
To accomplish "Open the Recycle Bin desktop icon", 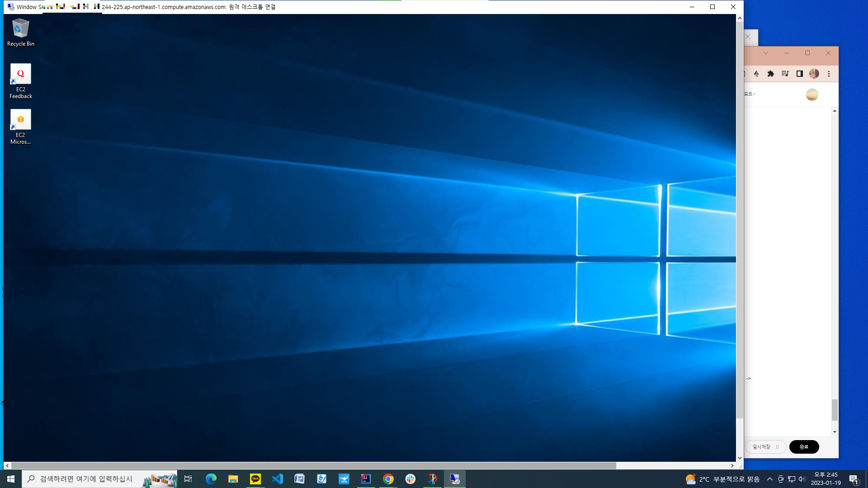I will tap(20, 32).
